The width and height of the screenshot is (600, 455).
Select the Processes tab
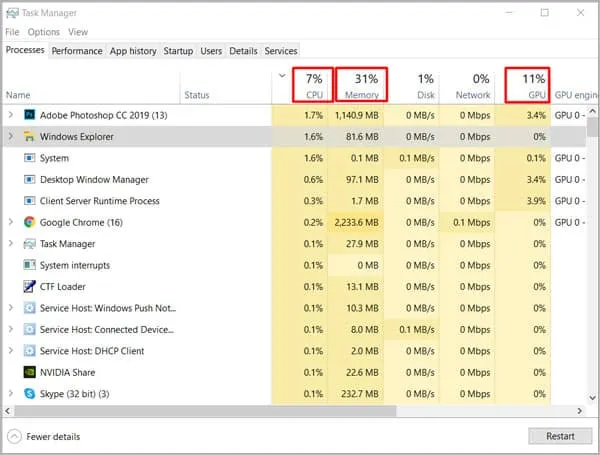[25, 50]
